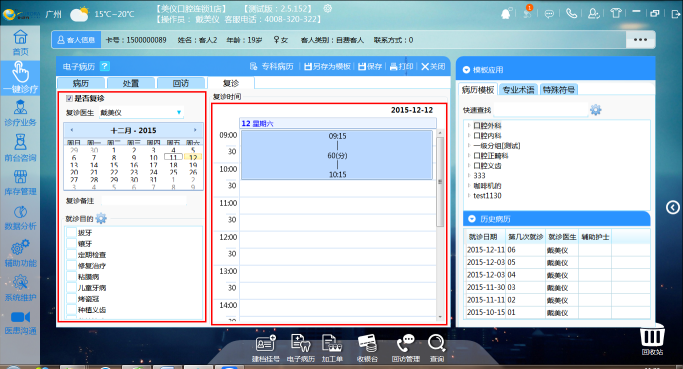Select the 病历模板 tab
This screenshot has height=369, width=683.
click(x=478, y=90)
